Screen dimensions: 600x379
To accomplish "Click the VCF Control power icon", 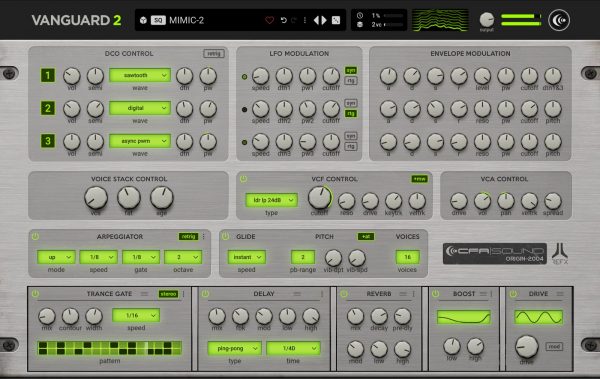I will (x=243, y=179).
